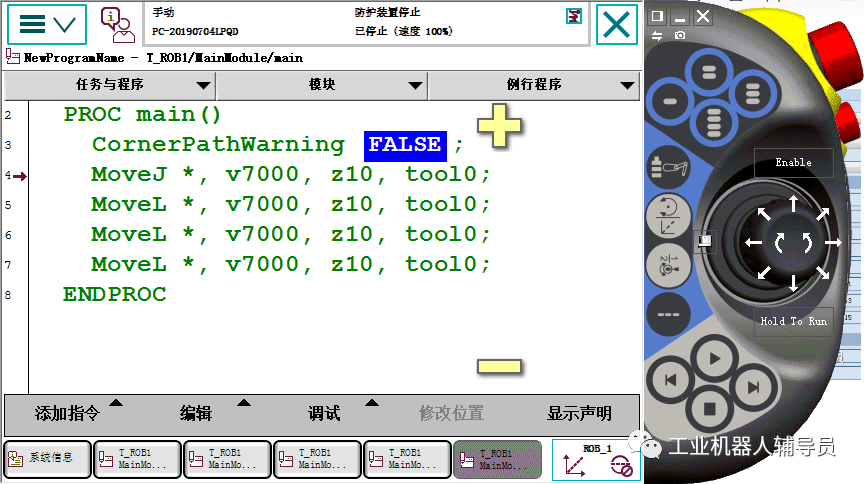This screenshot has height=484, width=864.
Task: Push joystick up arrow
Action: point(793,203)
